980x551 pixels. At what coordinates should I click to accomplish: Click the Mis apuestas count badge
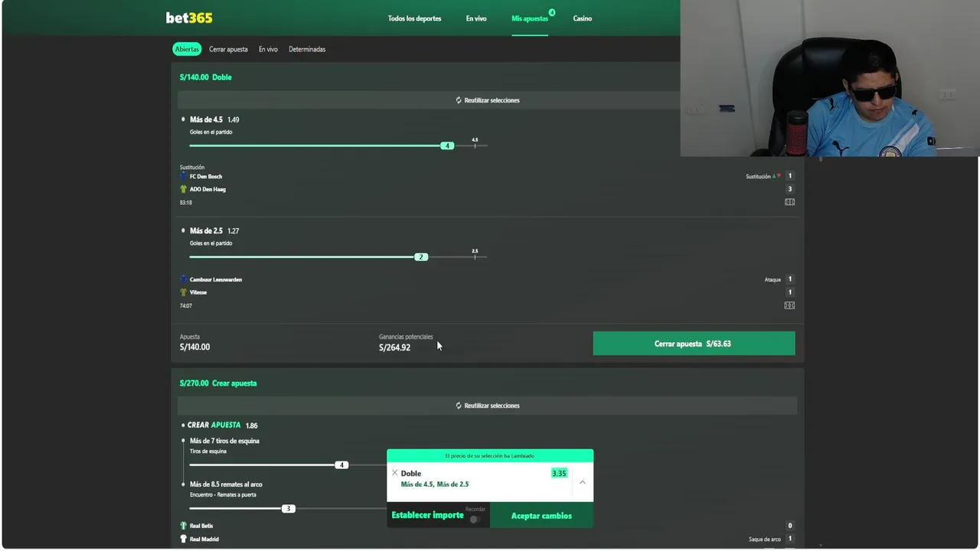(552, 12)
